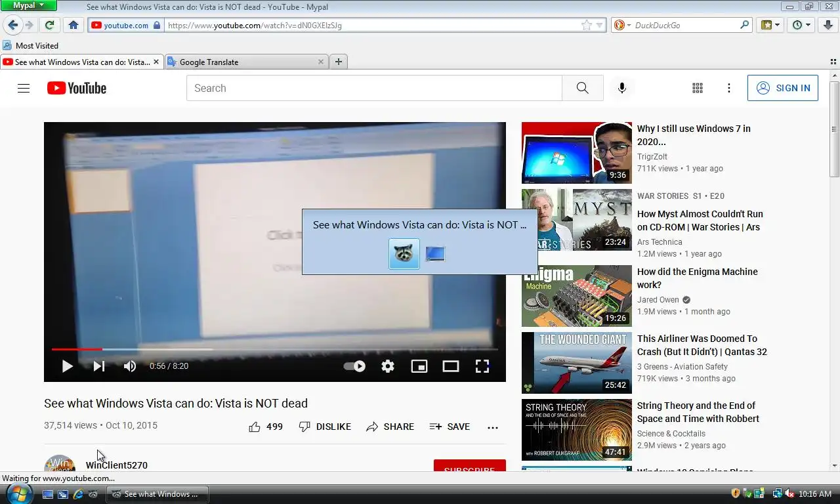Choose a search engine from DuckDuckGo dropdown

coord(621,25)
